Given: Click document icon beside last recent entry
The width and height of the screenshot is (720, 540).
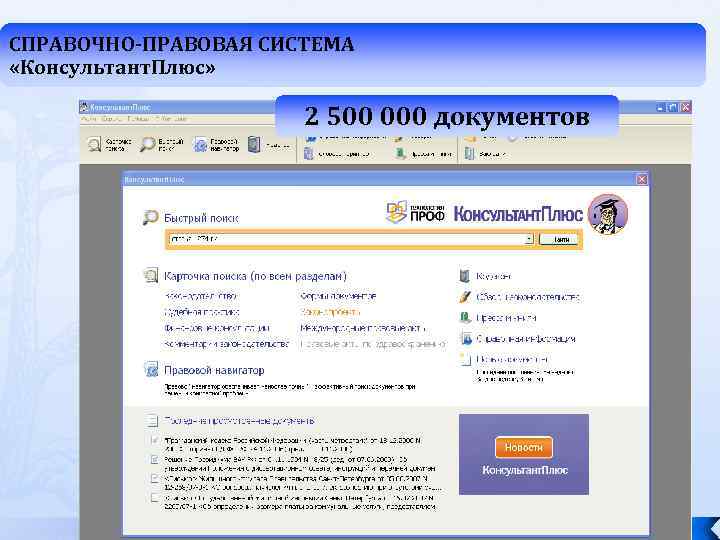Looking at the screenshot, I should [154, 498].
